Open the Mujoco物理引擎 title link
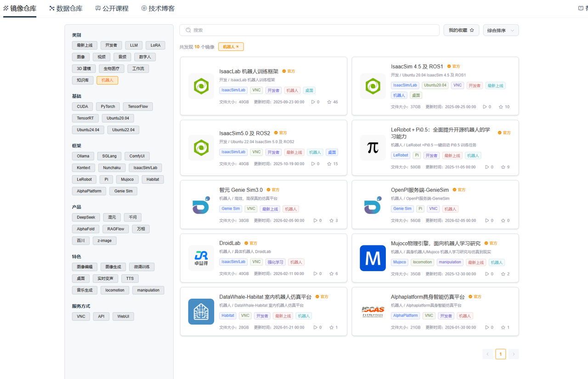 point(435,243)
